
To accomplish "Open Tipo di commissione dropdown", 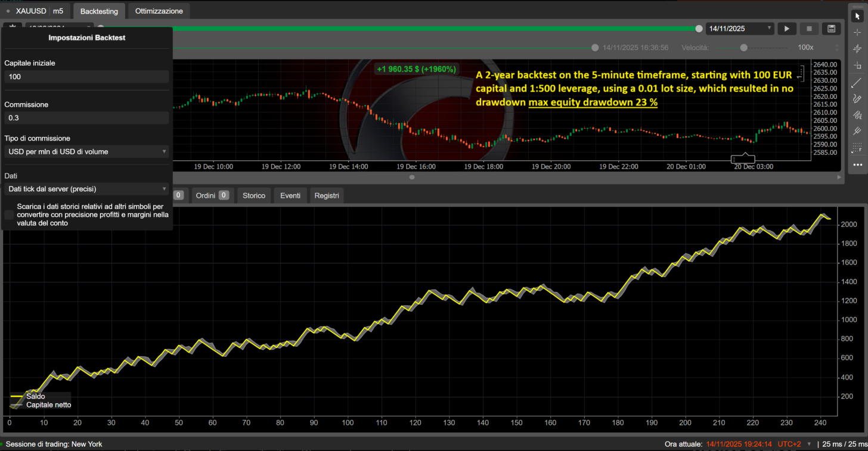I will pyautogui.click(x=86, y=151).
